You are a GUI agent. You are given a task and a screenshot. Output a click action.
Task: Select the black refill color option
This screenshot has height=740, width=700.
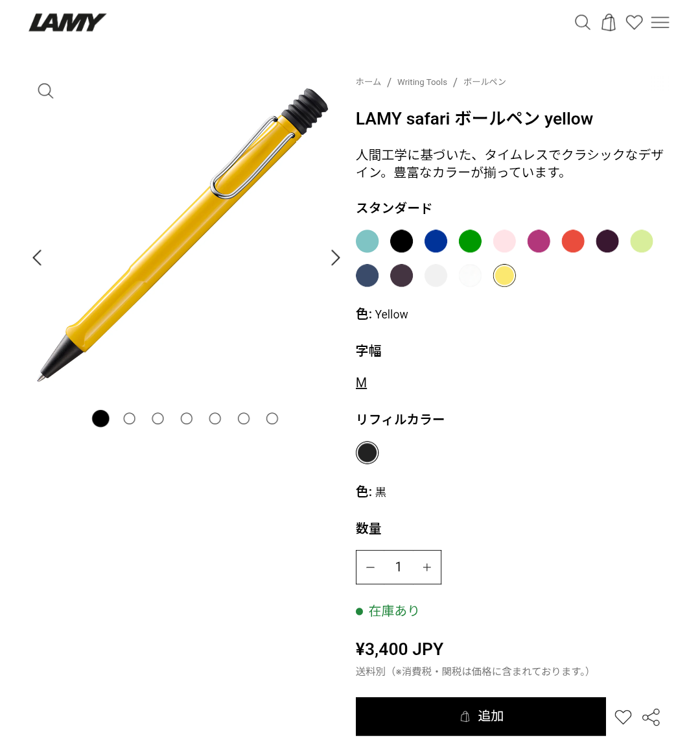pos(367,453)
